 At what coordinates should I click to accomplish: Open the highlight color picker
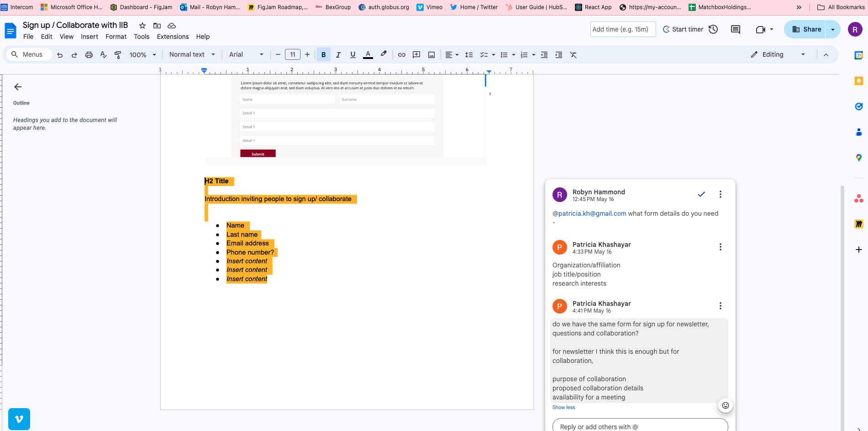point(384,54)
